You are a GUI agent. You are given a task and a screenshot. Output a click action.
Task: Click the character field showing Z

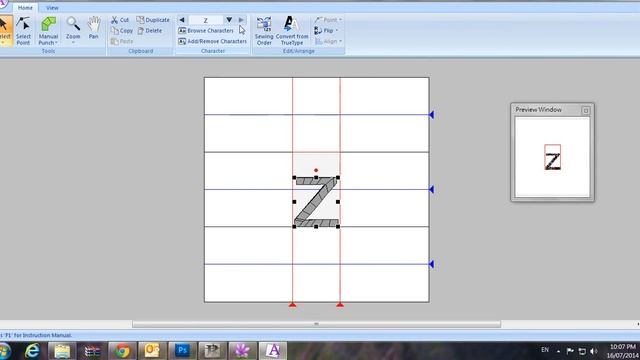[x=206, y=20]
